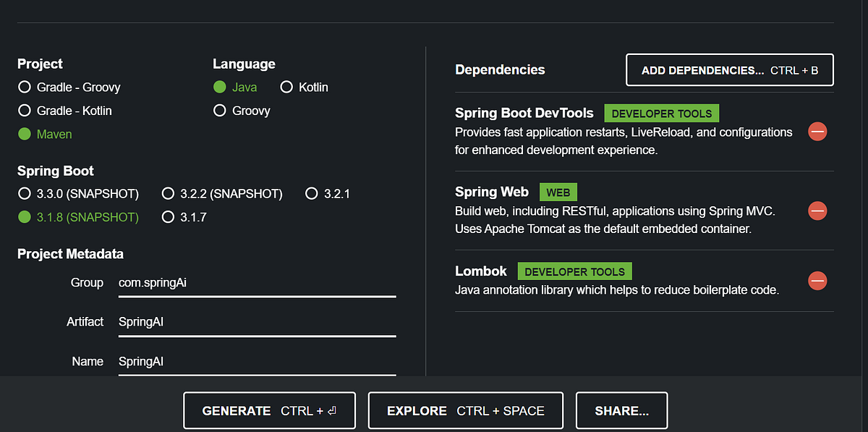
Task: Remove the Lombok dependency
Action: 817,280
